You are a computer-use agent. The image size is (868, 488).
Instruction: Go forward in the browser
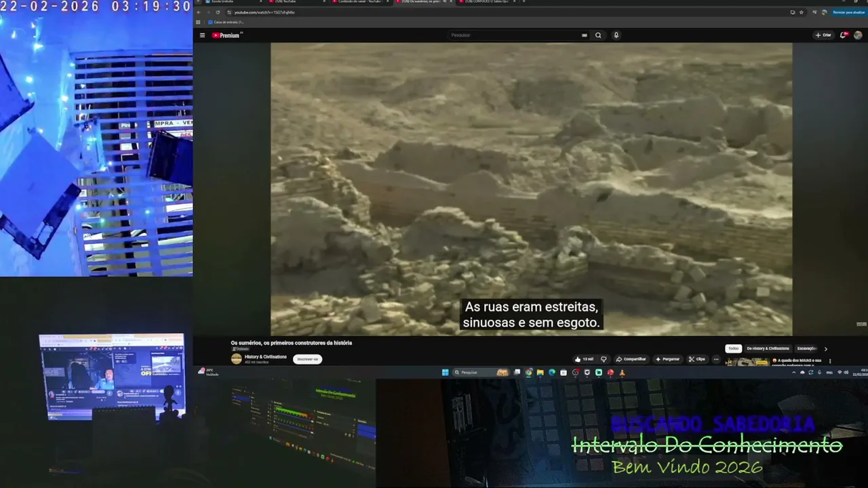pos(208,12)
